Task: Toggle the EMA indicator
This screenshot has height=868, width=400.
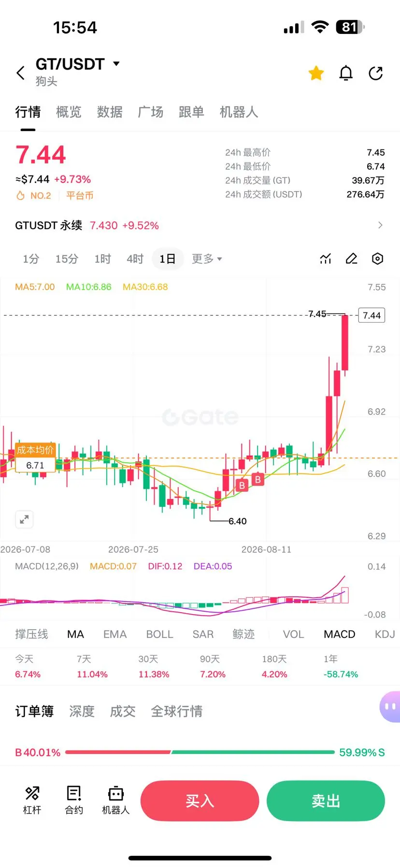Action: (115, 634)
